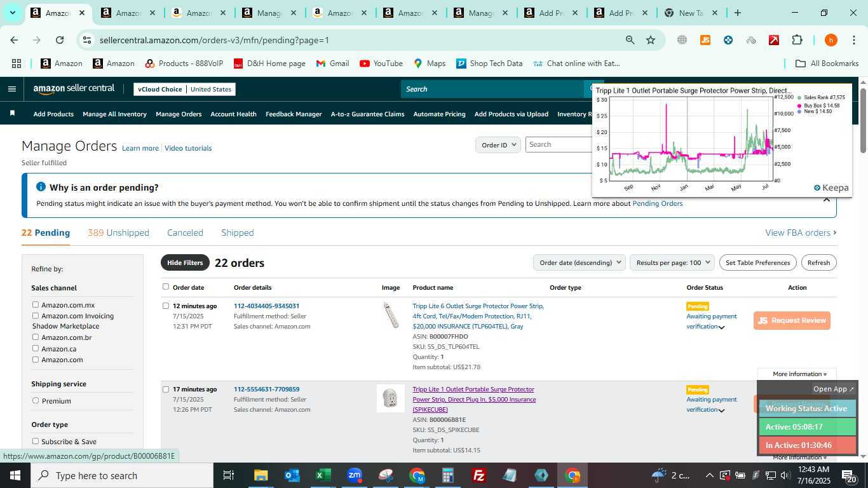Open the View FBA orders link
Viewport: 868px width, 488px height.
point(801,233)
